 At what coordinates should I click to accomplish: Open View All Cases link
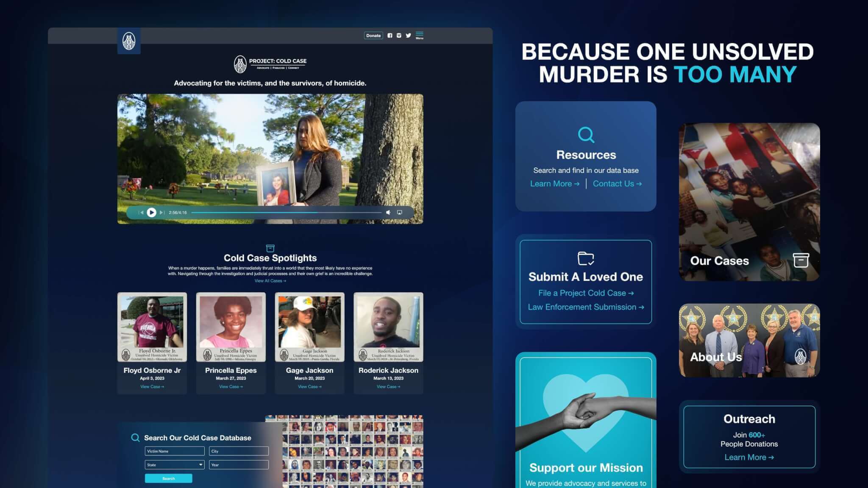270,281
